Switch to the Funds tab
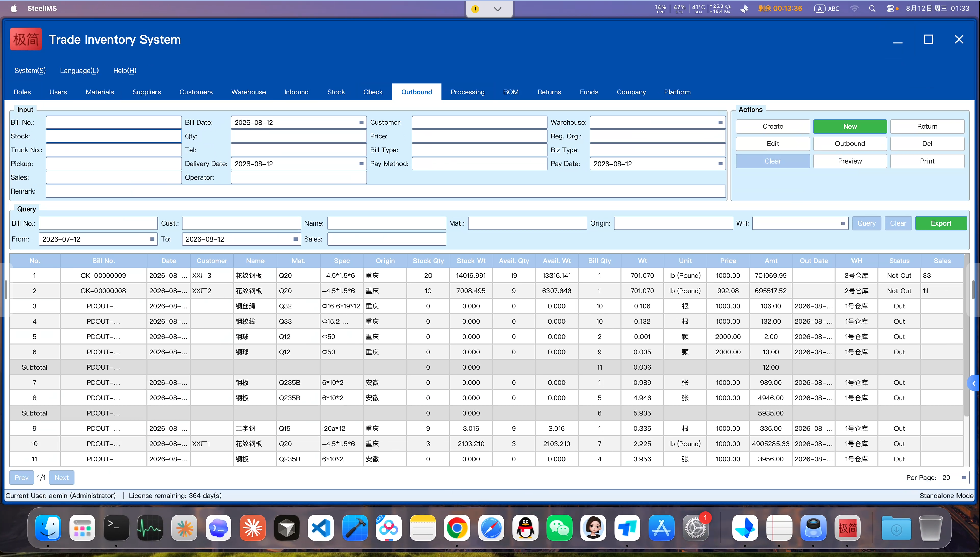The height and width of the screenshot is (557, 980). [589, 92]
